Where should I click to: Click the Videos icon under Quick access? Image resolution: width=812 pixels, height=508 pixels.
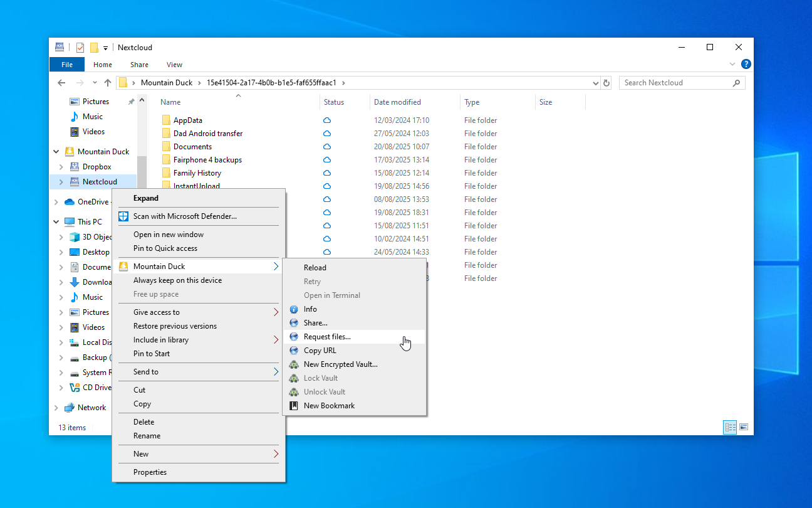pos(75,132)
